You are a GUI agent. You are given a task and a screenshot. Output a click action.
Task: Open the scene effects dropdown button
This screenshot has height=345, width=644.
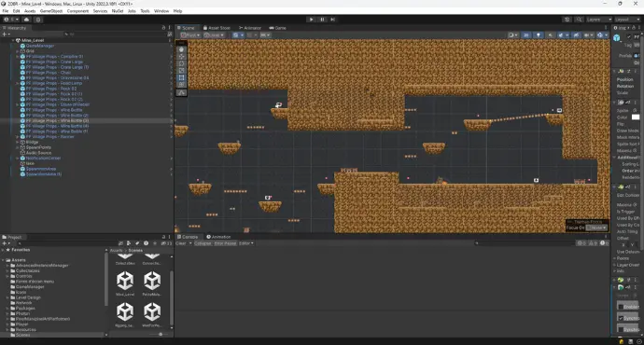562,35
